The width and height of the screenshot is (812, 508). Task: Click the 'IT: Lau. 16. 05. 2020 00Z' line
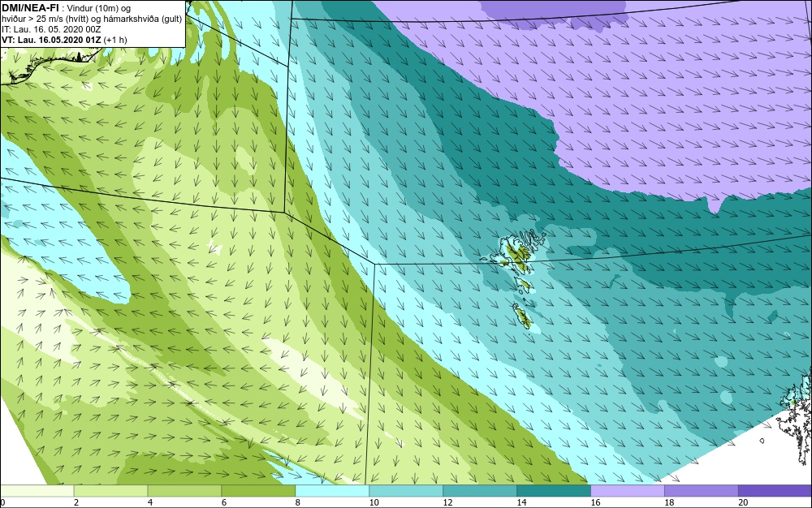51,29
